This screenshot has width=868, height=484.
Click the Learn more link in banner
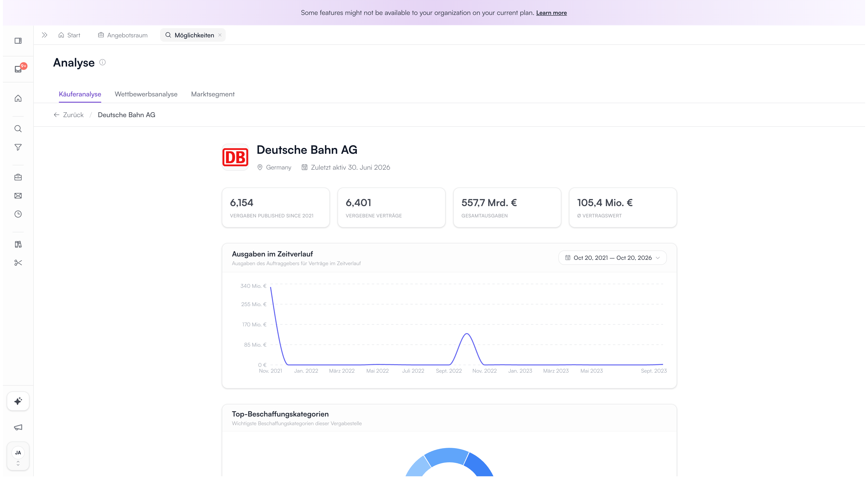[x=551, y=13]
